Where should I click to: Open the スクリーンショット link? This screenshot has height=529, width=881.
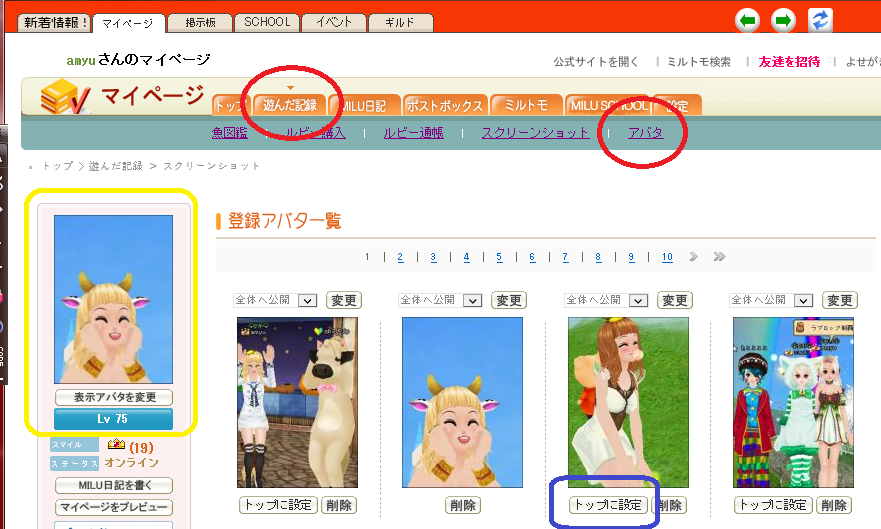pyautogui.click(x=535, y=133)
